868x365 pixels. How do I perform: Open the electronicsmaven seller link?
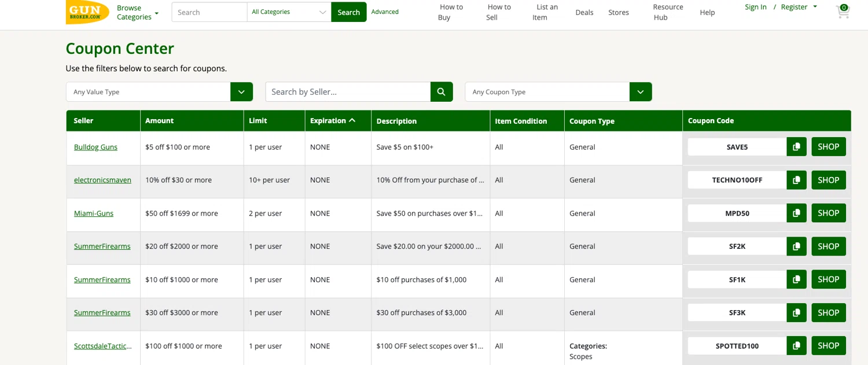point(102,180)
